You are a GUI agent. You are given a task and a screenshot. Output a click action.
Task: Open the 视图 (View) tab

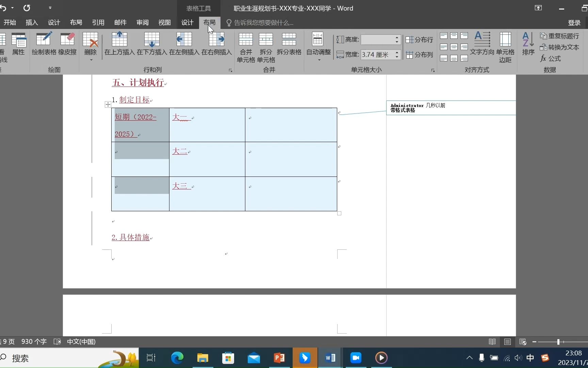coord(165,22)
